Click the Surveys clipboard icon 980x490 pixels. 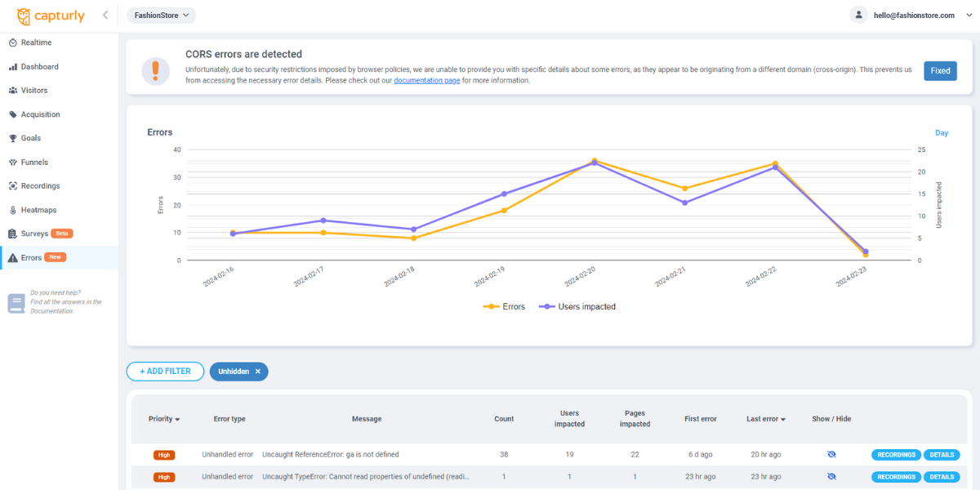pyautogui.click(x=13, y=234)
